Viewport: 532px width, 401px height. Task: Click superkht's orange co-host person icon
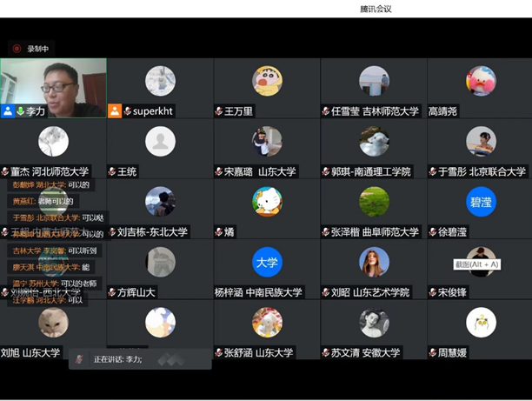(115, 111)
